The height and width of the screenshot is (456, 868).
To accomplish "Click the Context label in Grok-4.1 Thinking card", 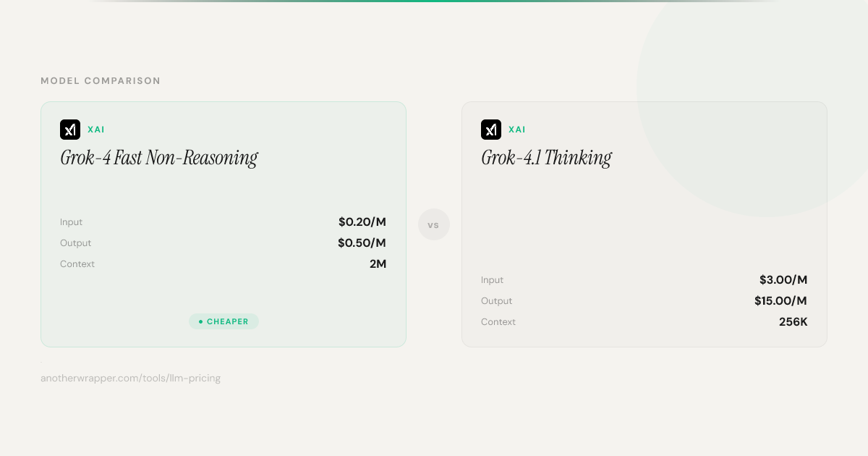I will [498, 322].
